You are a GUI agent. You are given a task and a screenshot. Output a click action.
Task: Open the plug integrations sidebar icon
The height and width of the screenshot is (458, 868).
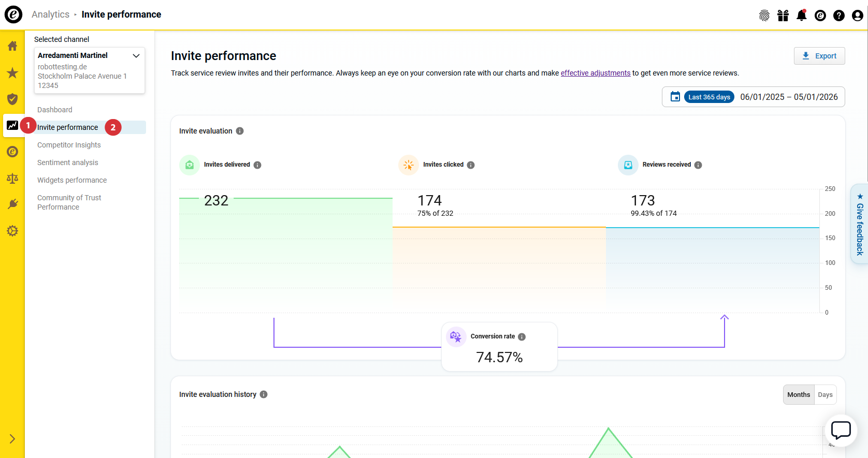pos(12,204)
